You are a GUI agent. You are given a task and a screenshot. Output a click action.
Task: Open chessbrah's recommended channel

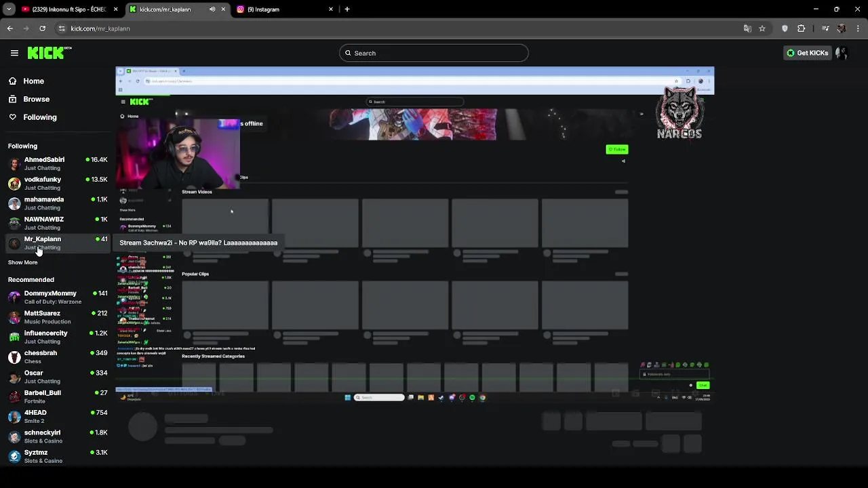click(58, 357)
